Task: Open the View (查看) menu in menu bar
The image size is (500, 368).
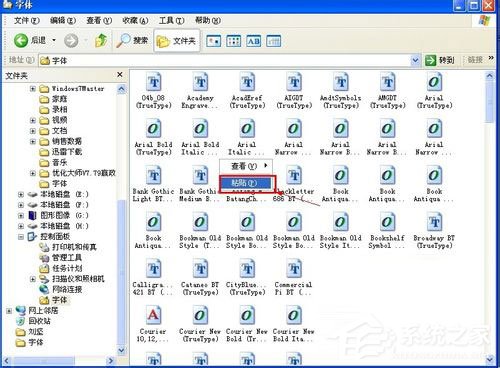Action: point(99,21)
